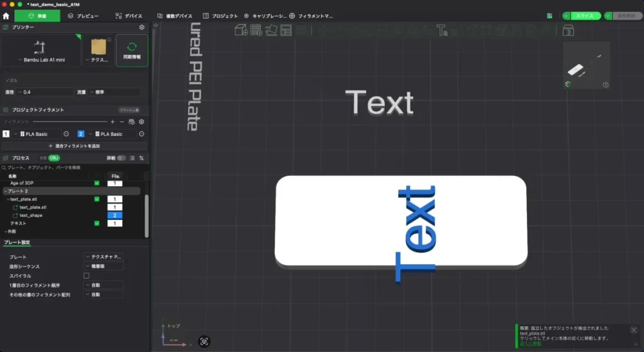644x352 pixels.
Task: Open the nozzle 直径 0.4 dropdown
Action: coord(45,92)
